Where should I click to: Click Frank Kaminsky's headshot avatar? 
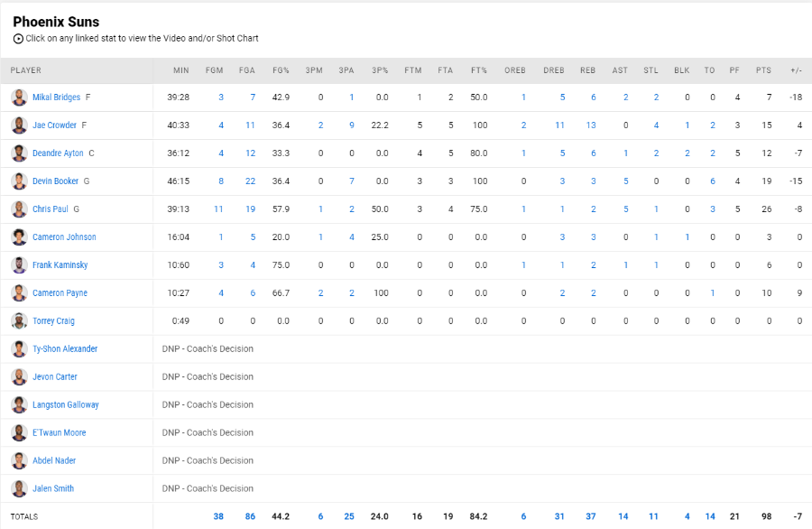click(19, 265)
